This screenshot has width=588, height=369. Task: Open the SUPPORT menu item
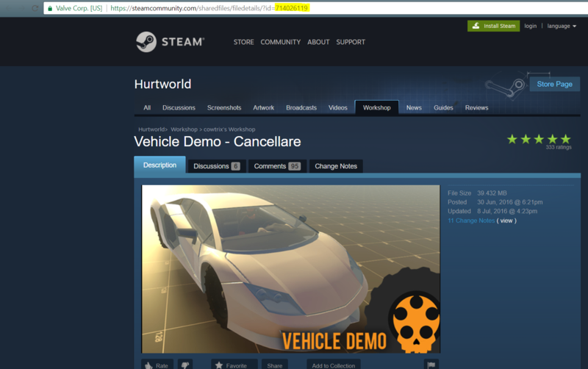coord(351,42)
